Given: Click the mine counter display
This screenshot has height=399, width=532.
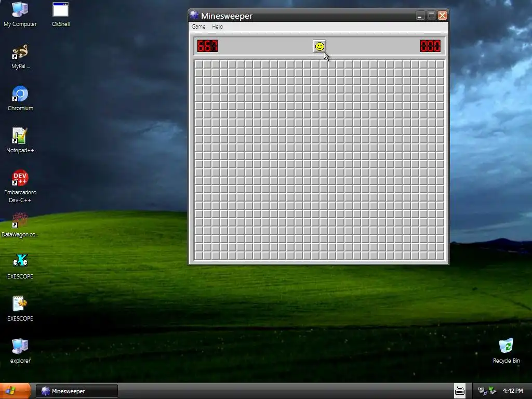Looking at the screenshot, I should pos(207,46).
